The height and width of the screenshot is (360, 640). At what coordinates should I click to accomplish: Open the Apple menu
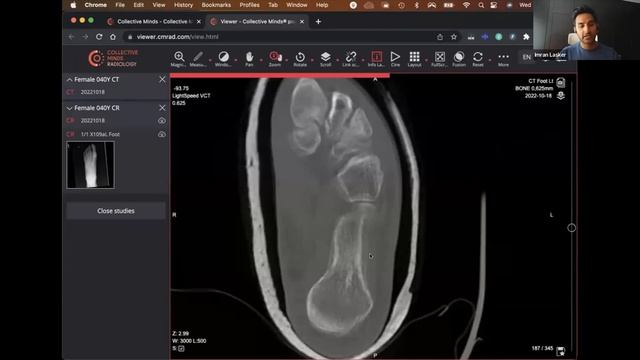pyautogui.click(x=73, y=5)
